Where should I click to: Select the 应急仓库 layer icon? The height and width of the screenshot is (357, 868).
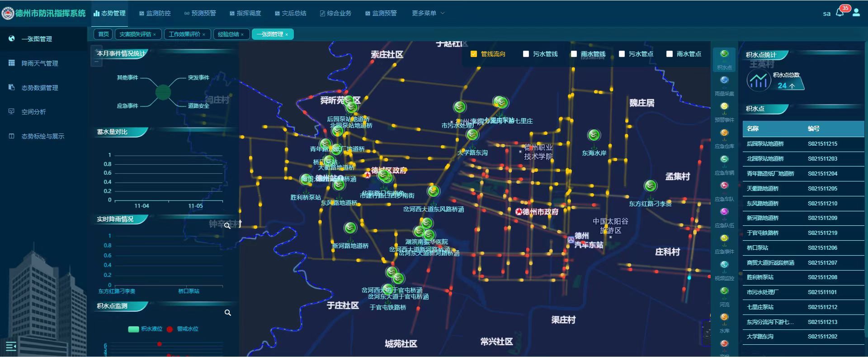(x=724, y=133)
